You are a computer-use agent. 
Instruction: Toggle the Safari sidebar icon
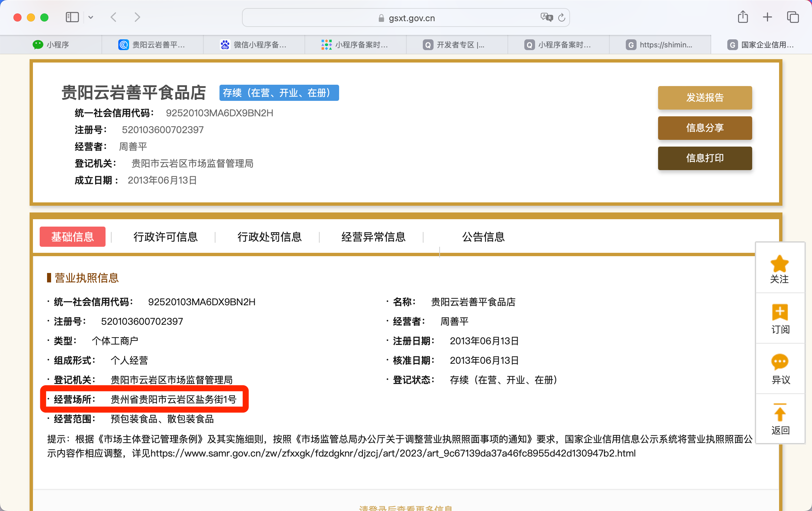(x=72, y=17)
